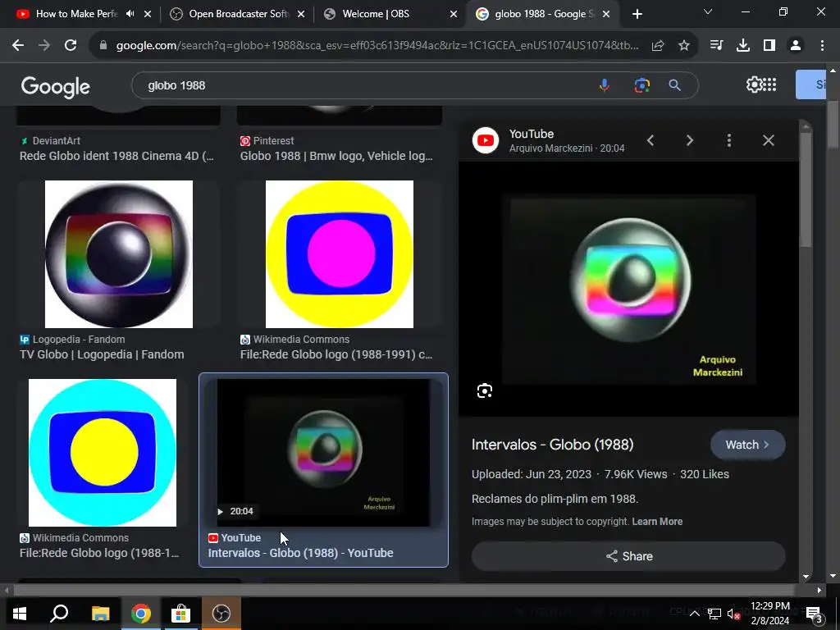Bookmark this page with the star icon

(x=684, y=46)
